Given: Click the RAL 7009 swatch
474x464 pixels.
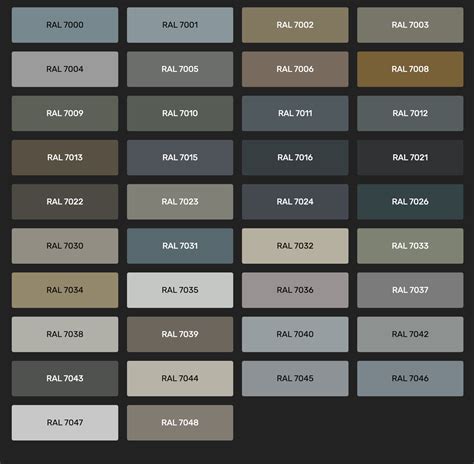Looking at the screenshot, I should tap(65, 113).
